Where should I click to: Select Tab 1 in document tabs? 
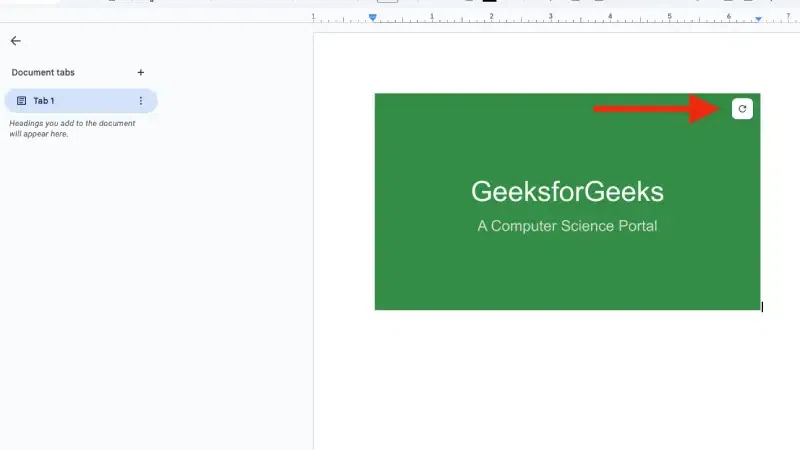[81, 101]
